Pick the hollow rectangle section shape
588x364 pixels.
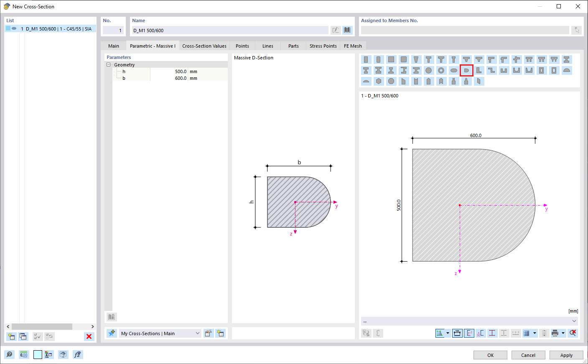pos(542,71)
